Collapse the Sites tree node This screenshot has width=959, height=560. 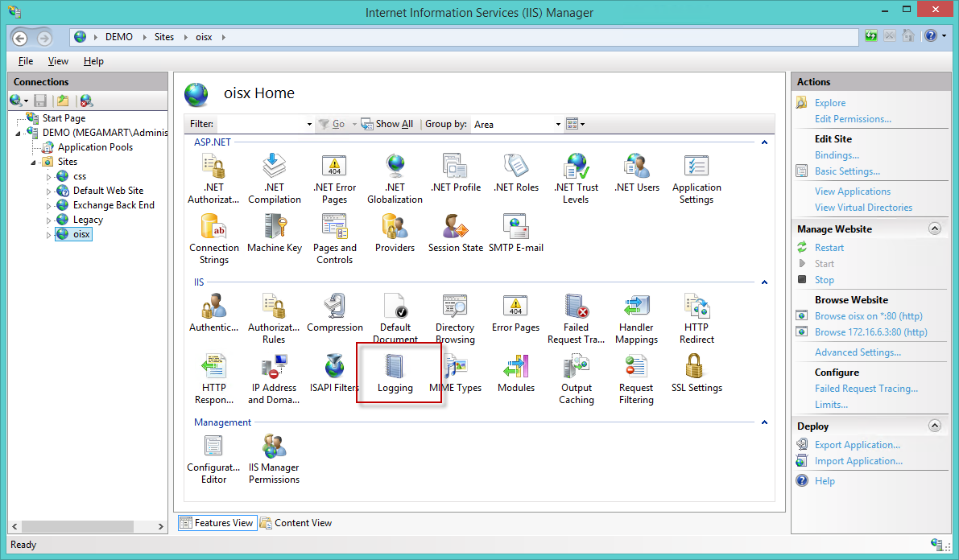pyautogui.click(x=33, y=163)
